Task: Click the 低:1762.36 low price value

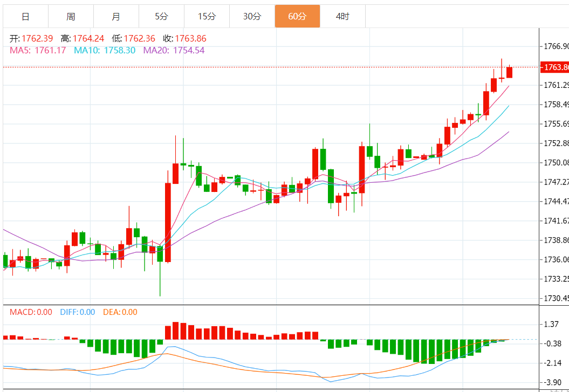Action: [134, 38]
